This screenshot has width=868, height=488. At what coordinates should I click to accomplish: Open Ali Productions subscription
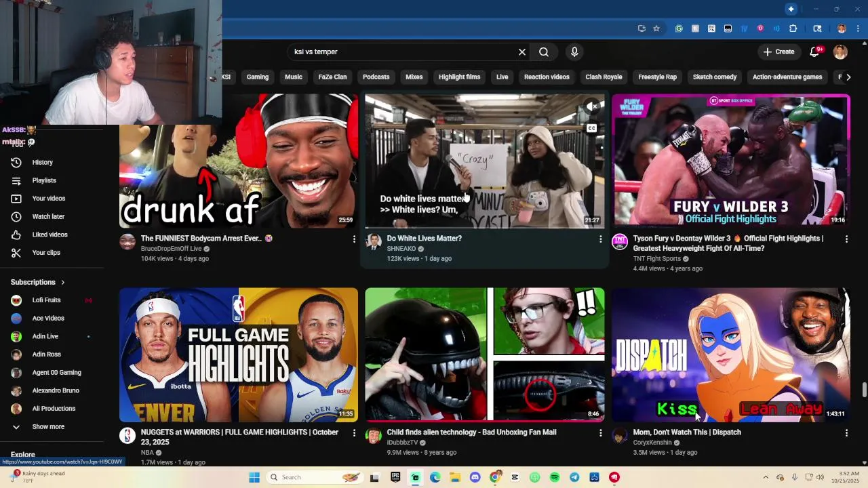tap(52, 409)
